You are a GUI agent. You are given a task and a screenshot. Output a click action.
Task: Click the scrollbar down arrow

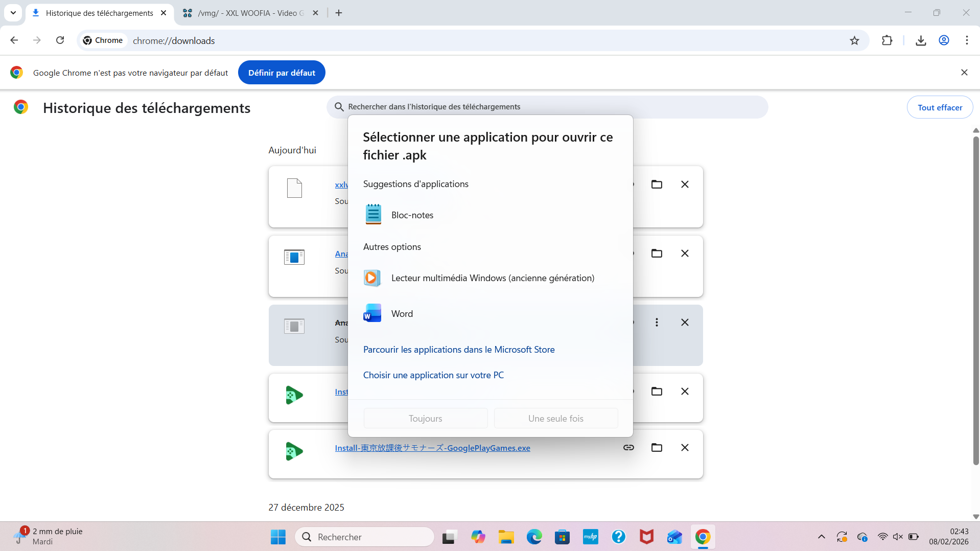pos(975,517)
